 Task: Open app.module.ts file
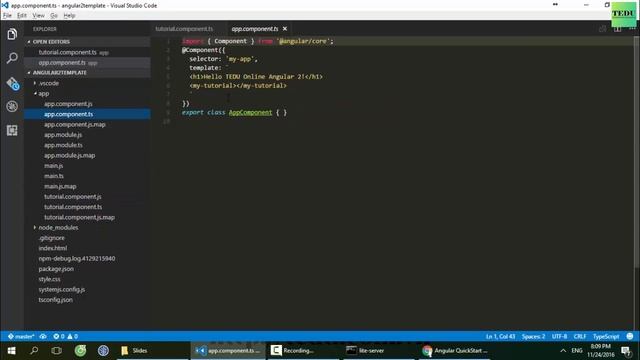pyautogui.click(x=63, y=145)
